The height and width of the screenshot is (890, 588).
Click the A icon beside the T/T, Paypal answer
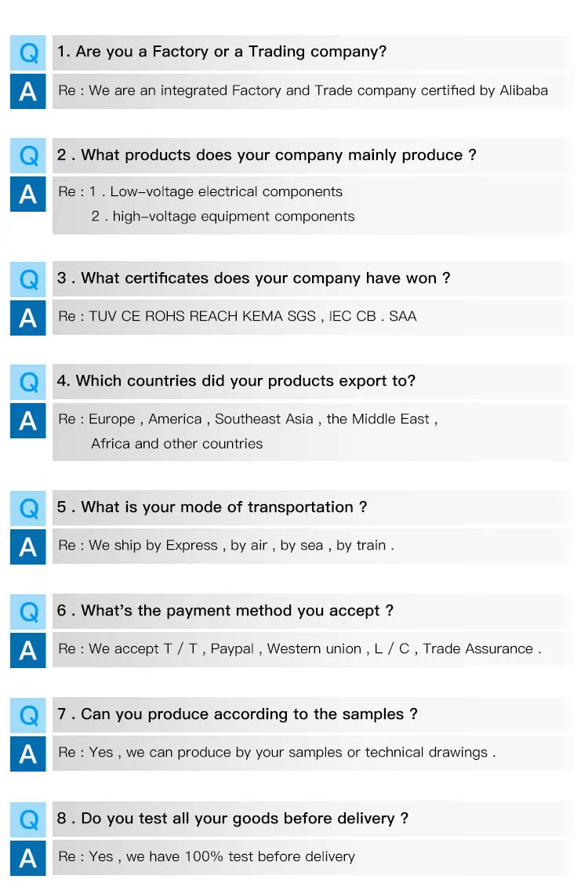point(28,649)
